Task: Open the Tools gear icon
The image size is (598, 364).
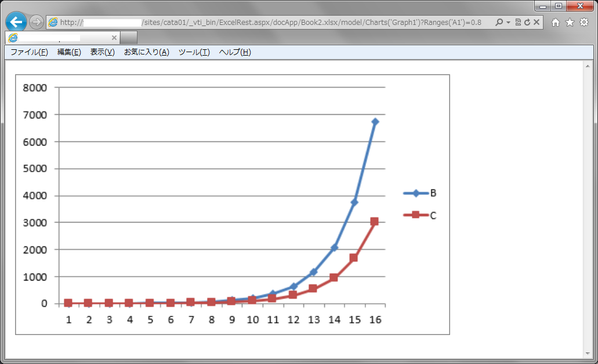Action: (x=584, y=22)
